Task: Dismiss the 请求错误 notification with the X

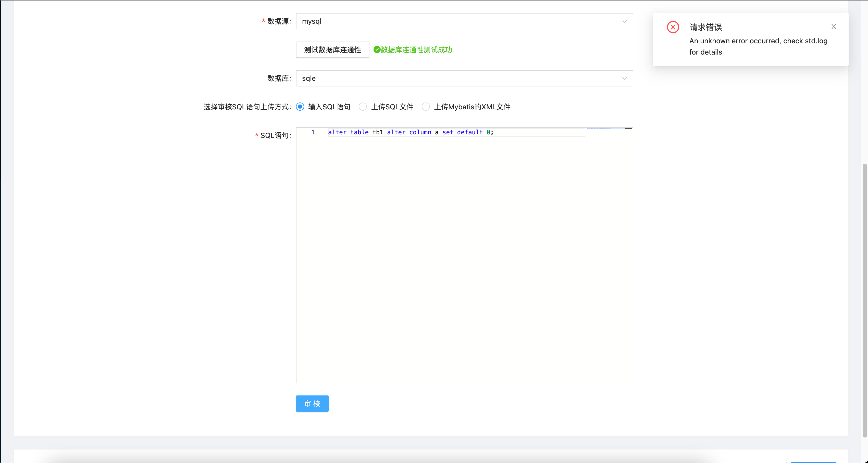Action: (x=834, y=27)
